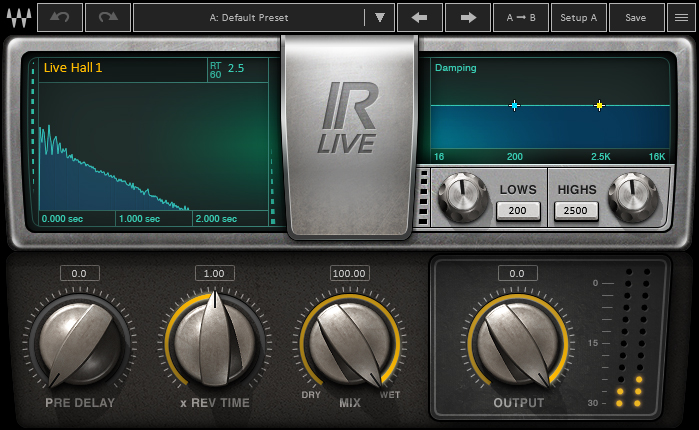The height and width of the screenshot is (430, 699).
Task: Click the Waves logo icon
Action: pos(18,18)
